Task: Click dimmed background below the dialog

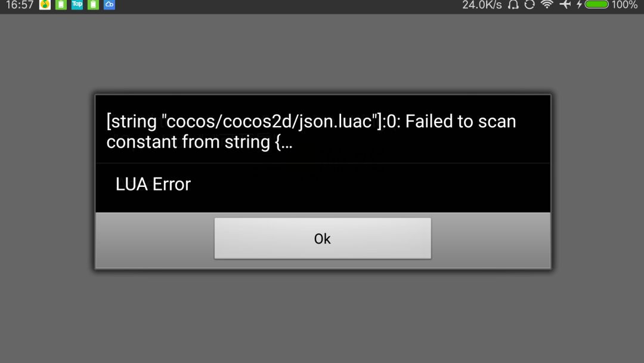Action: click(322, 316)
